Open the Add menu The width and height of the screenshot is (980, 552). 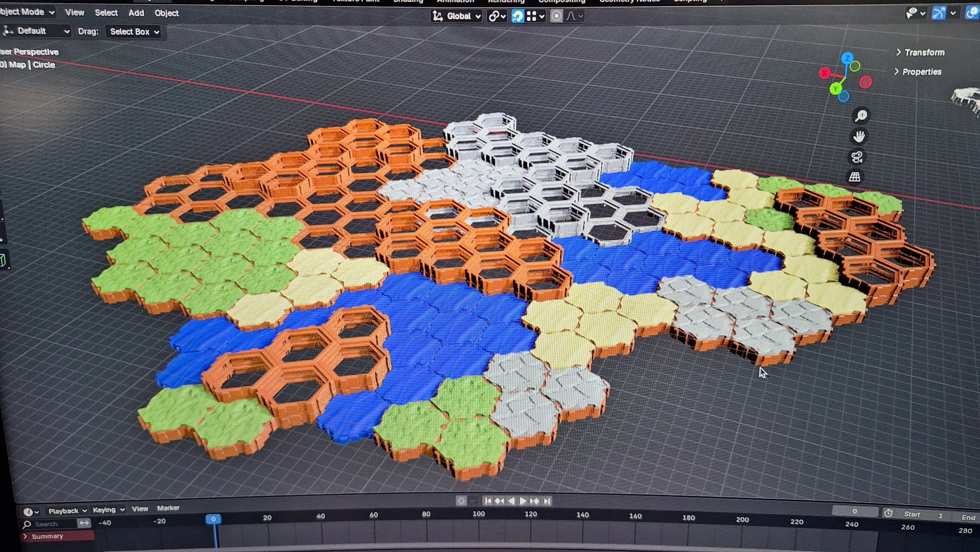[136, 13]
